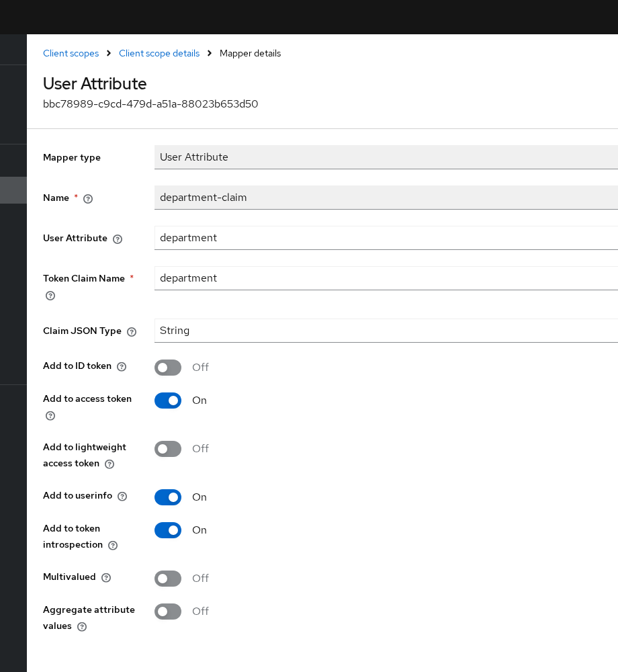
Task: Open help icon below Add to access token
Action: (x=50, y=416)
